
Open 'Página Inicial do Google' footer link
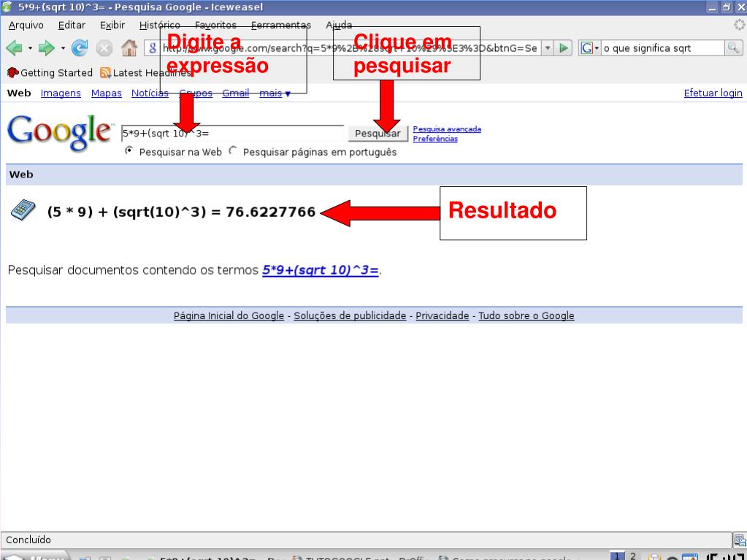229,315
